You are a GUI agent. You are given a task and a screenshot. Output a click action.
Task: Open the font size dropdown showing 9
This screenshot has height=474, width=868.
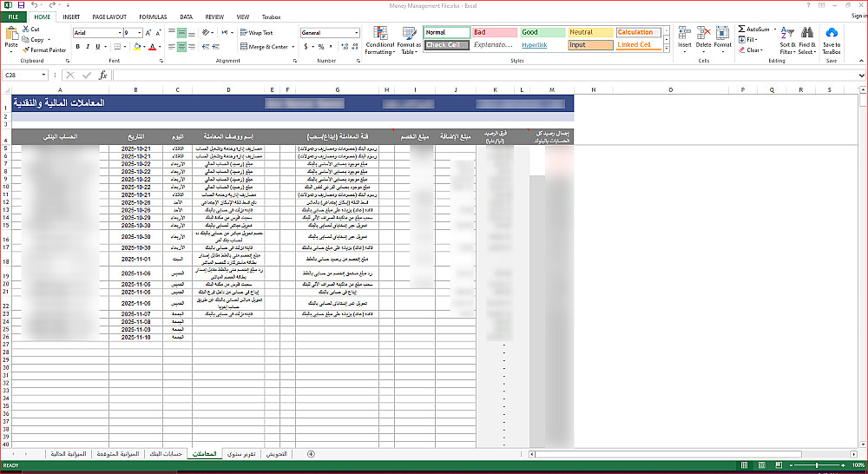click(x=140, y=33)
